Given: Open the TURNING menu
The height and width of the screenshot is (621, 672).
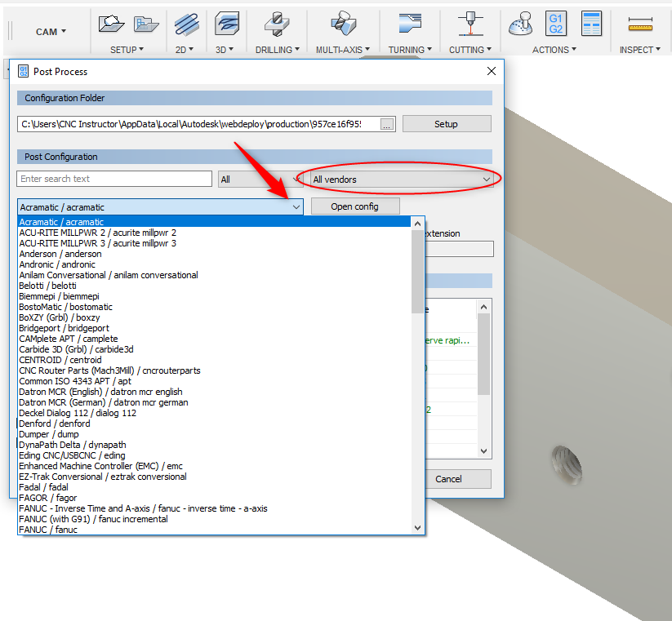Looking at the screenshot, I should click(x=410, y=50).
